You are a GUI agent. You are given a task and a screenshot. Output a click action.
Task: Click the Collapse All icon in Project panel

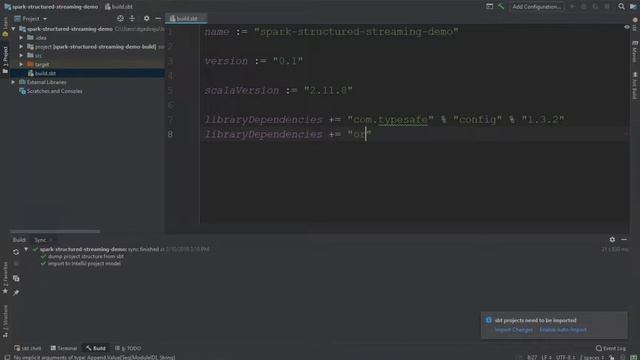tap(132, 18)
